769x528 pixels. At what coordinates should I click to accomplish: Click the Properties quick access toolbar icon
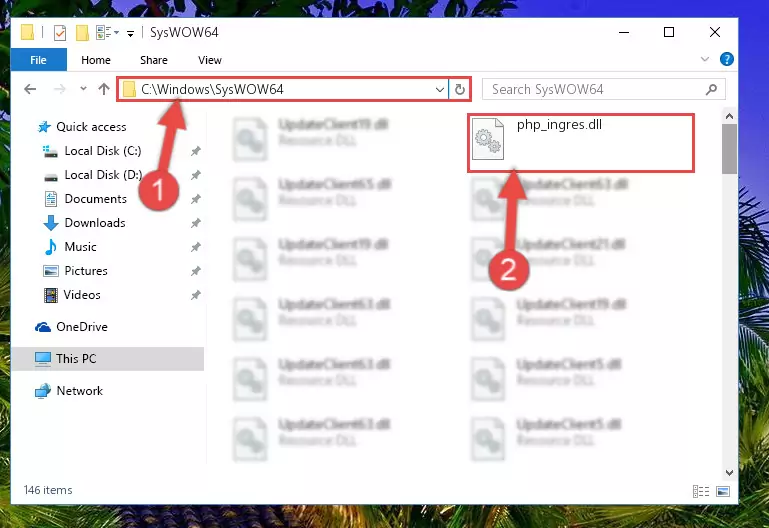tap(60, 33)
